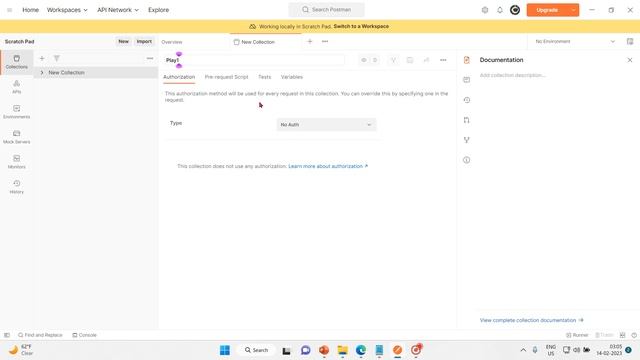The width and height of the screenshot is (640, 360).
Task: Open the No Environment selector dropdown
Action: (575, 41)
